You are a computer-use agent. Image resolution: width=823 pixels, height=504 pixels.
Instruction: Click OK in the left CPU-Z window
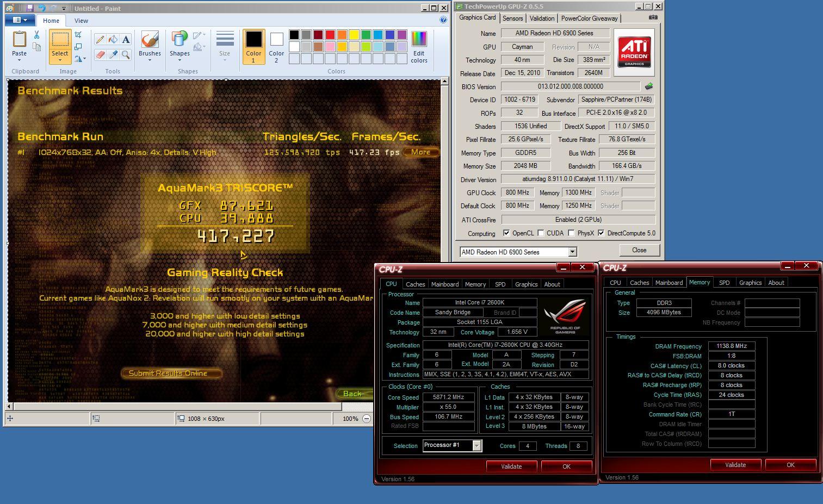(566, 466)
